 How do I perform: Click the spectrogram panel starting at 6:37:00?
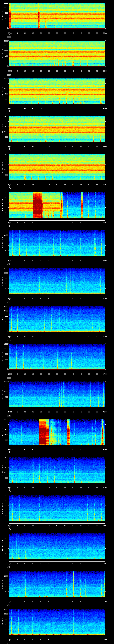coord(57,16)
